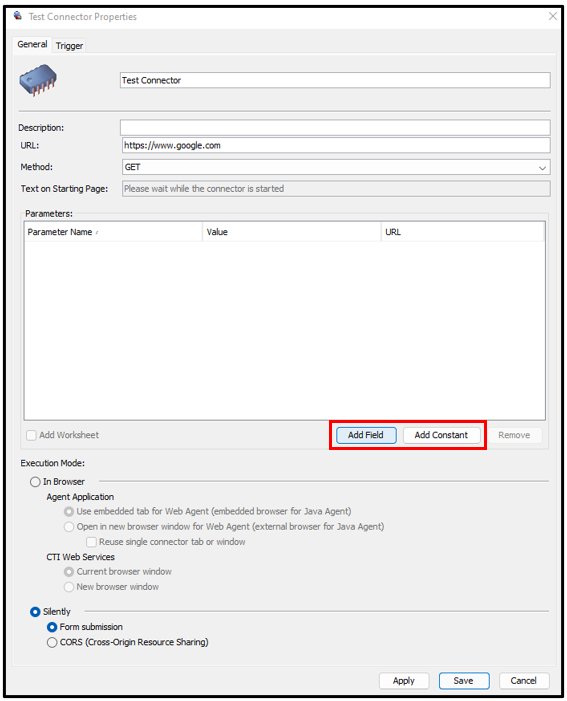Click the Text on Starting Page field

coord(336,189)
